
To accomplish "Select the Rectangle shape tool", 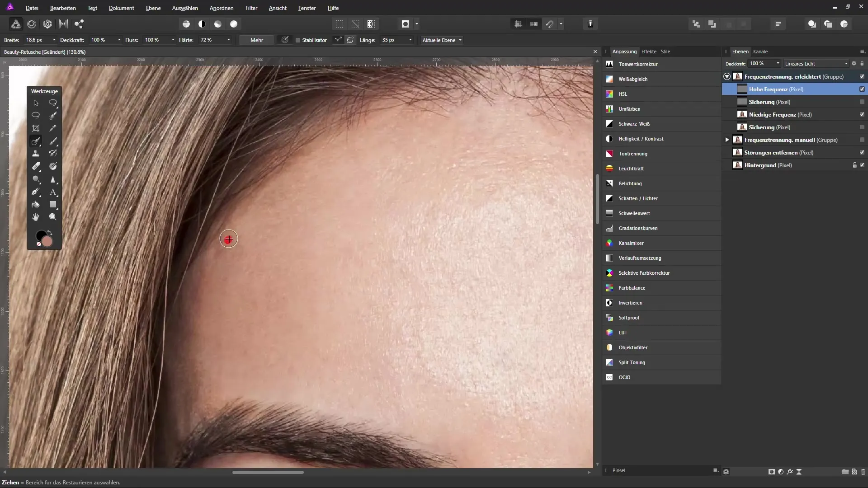I will [53, 205].
